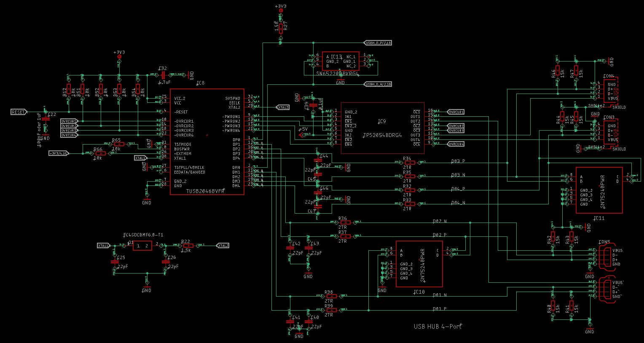Select the TUSB2046BVFR hub controller IC8 symbol
Image resolution: width=644 pixels, height=343 pixels.
[x=207, y=141]
